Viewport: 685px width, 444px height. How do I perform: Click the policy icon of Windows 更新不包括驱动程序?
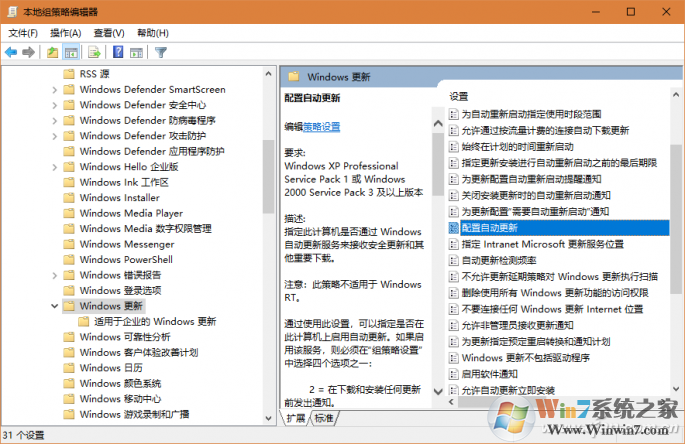[x=453, y=358]
